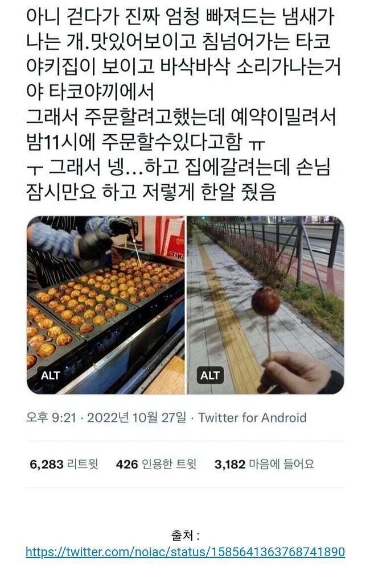Click the 출처 label above the URL
Screen dimensions: 370x588
click(185, 535)
